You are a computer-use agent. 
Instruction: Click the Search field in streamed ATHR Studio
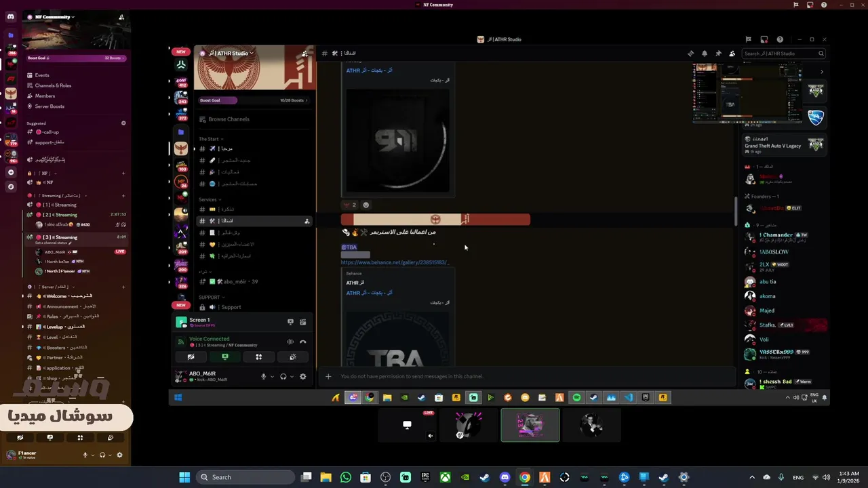(x=783, y=54)
